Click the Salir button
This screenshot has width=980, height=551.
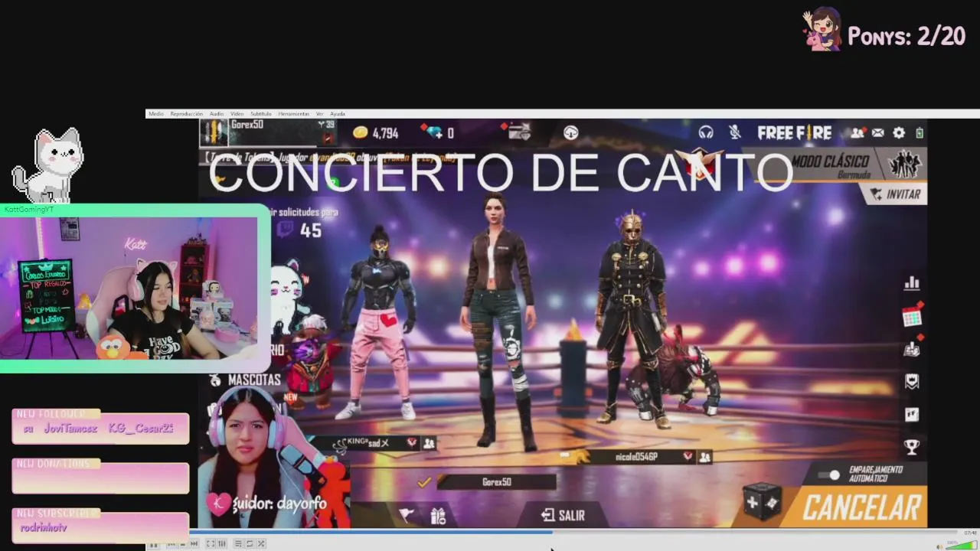(563, 516)
